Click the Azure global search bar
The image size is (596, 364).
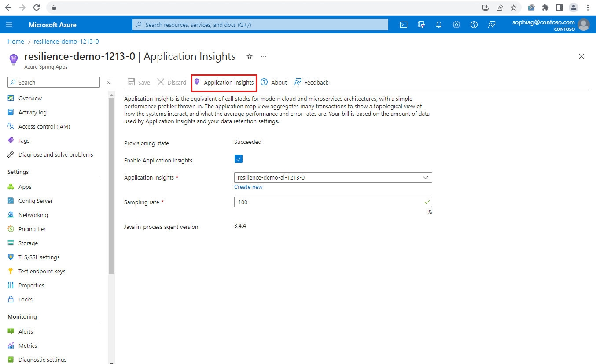coord(260,25)
